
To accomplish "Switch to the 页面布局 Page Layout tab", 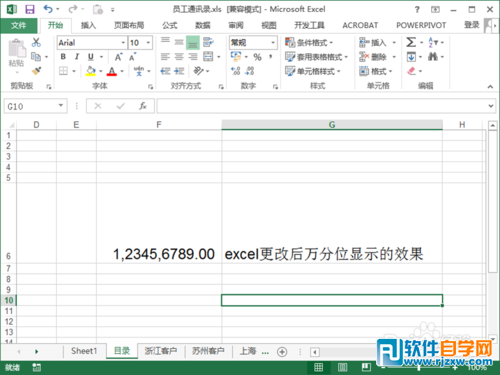I will click(x=129, y=25).
